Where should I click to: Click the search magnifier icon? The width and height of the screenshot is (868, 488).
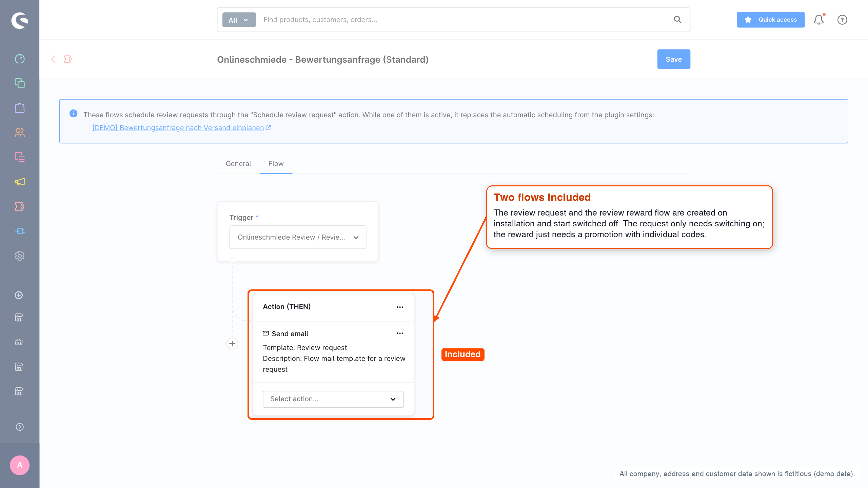click(677, 20)
